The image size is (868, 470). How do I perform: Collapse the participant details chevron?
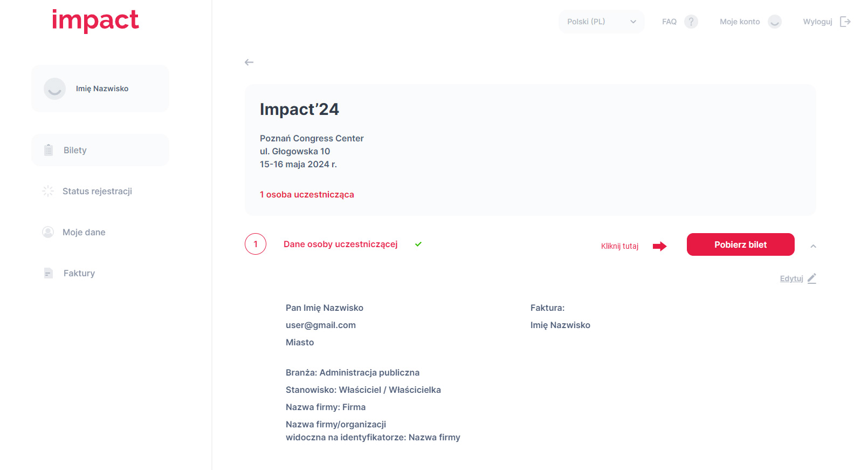click(x=813, y=246)
